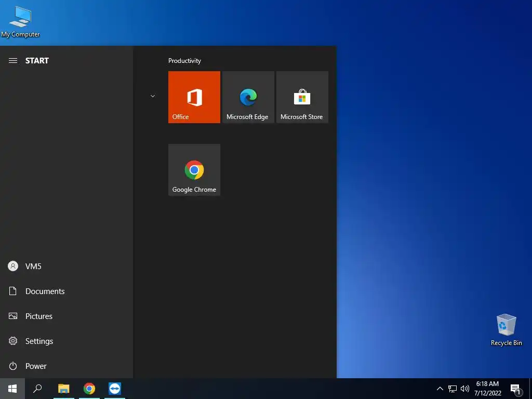This screenshot has height=399, width=532.
Task: Open Documents from the Start menu
Action: click(66, 291)
